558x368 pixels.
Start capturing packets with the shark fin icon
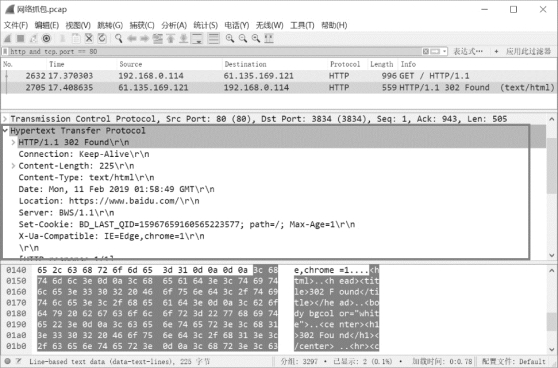click(8, 38)
